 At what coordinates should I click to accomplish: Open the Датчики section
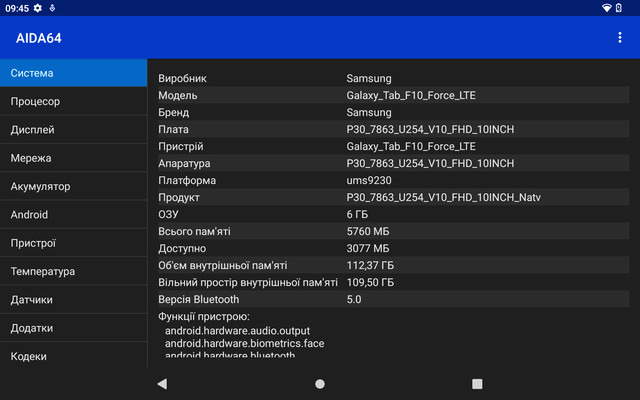coord(73,300)
